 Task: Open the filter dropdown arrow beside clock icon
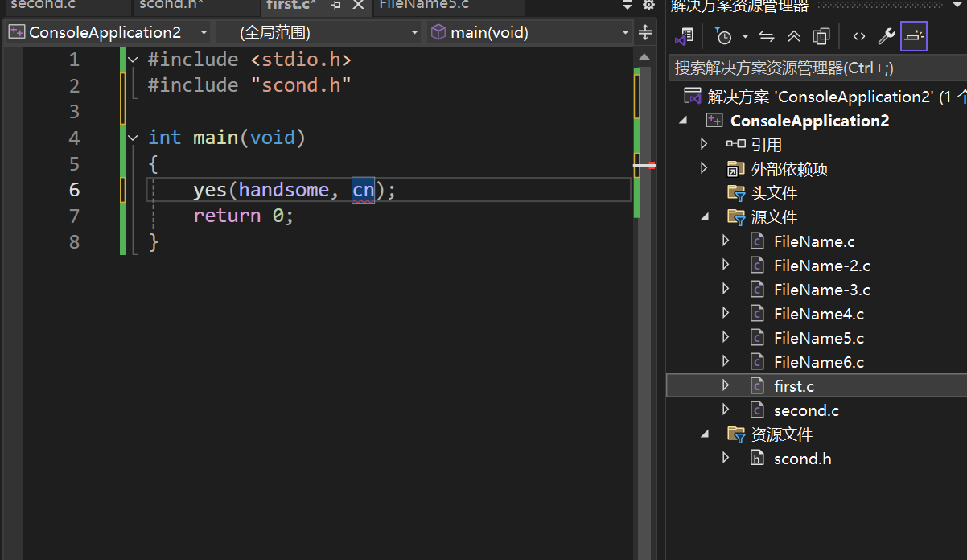(745, 36)
